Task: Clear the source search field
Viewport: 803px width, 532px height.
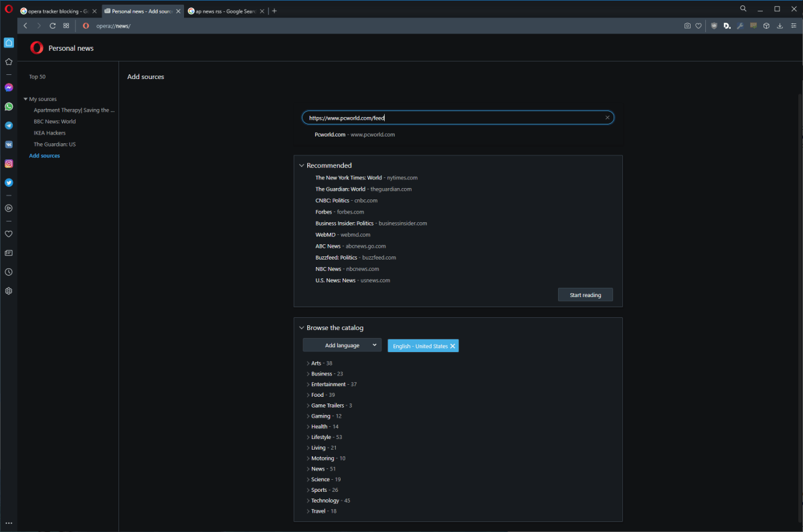Action: point(608,118)
